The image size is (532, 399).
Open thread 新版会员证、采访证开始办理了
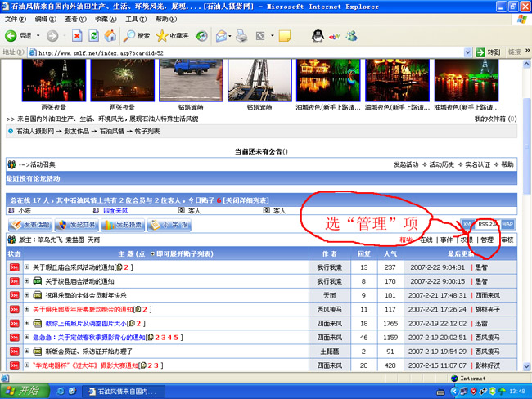[x=89, y=352]
